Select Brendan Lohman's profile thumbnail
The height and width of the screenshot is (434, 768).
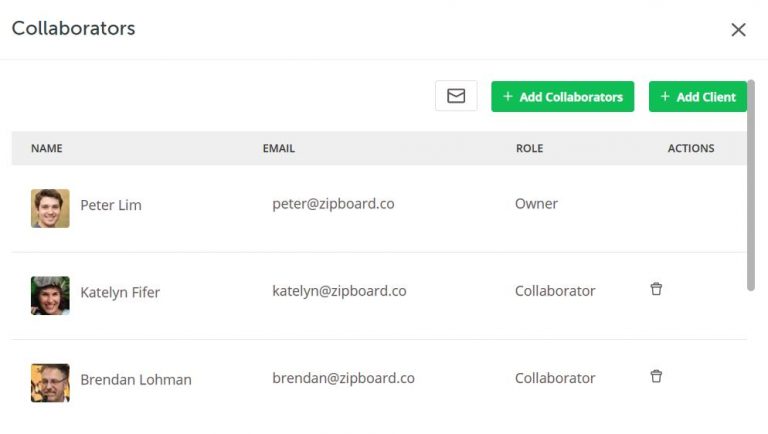pos(50,383)
